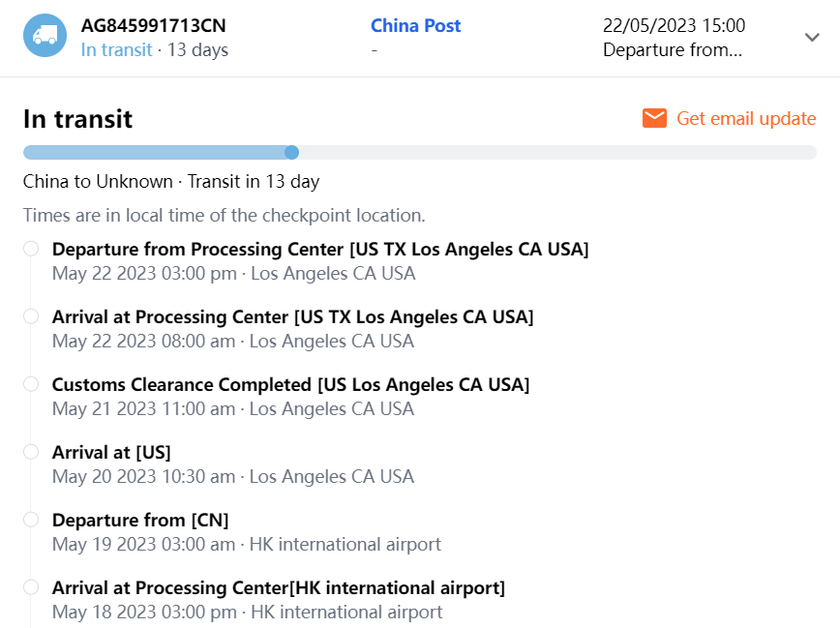The width and height of the screenshot is (840, 628).
Task: Click the In transit status label
Action: click(x=116, y=50)
